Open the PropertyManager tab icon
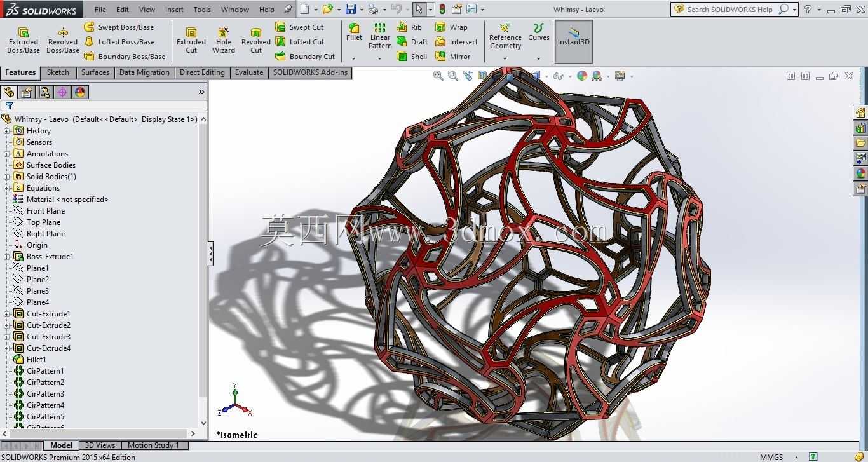Image resolution: width=868 pixels, height=462 pixels. pyautogui.click(x=27, y=92)
